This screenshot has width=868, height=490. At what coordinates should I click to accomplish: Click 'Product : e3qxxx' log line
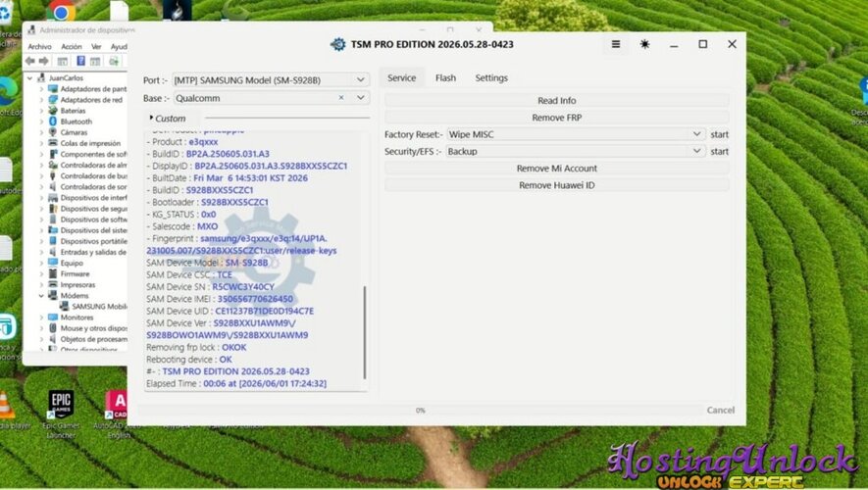click(181, 141)
